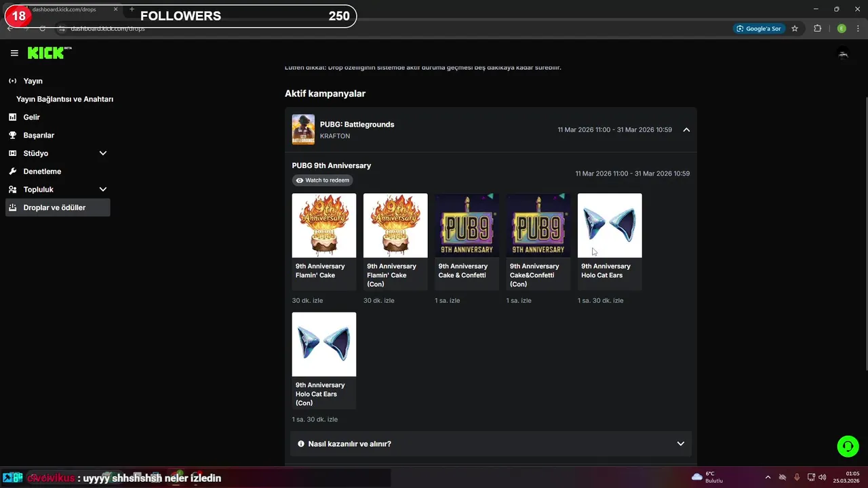The image size is (868, 488).
Task: Open Cake & Confetti reward image
Action: (x=467, y=226)
